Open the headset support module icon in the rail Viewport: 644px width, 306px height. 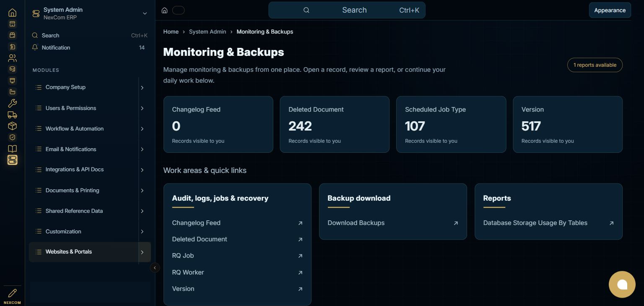tap(13, 69)
